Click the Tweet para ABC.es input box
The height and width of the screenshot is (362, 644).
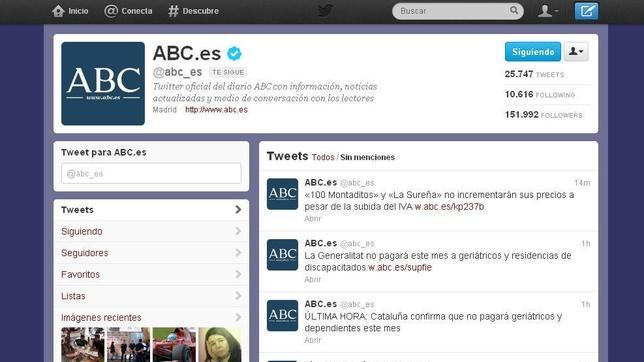151,173
